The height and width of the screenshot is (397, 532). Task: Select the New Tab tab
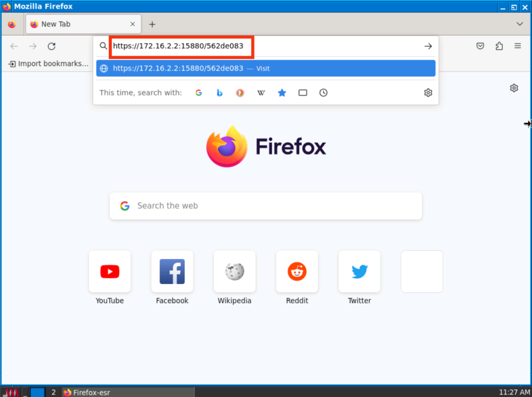[x=78, y=24]
